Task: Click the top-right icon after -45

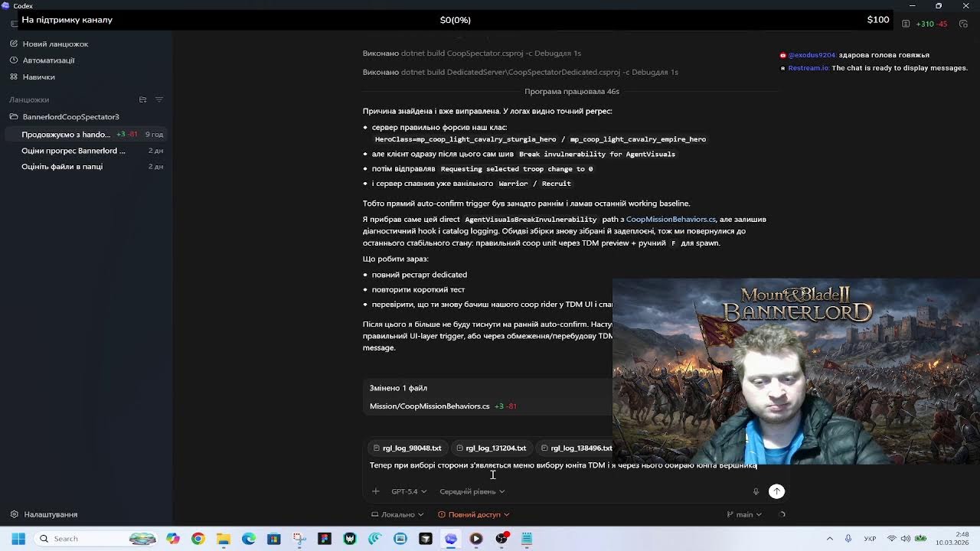Action: 963,24
